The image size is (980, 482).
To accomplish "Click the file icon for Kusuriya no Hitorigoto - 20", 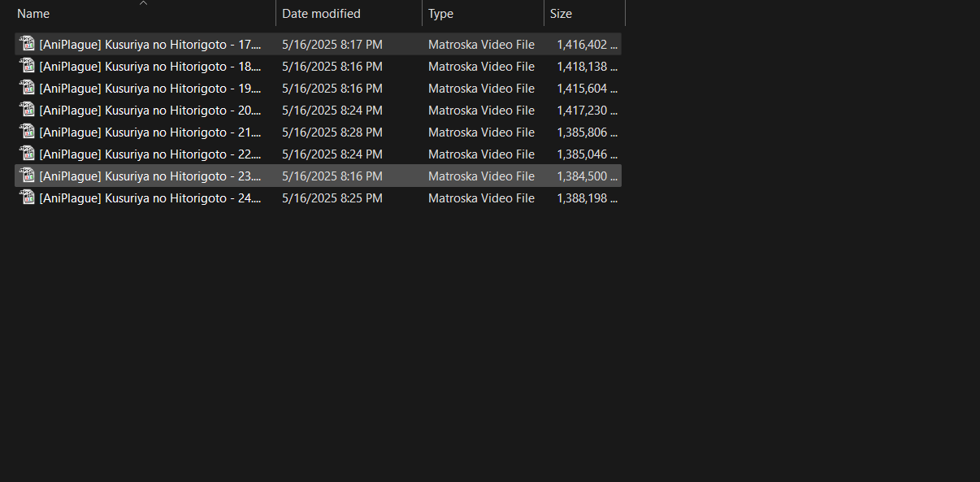I will 27,110.
